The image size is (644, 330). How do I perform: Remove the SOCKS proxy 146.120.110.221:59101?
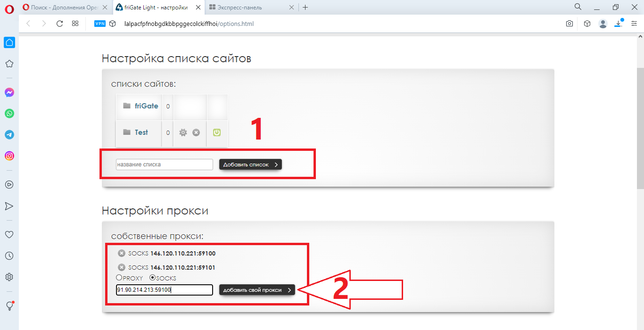tap(122, 267)
